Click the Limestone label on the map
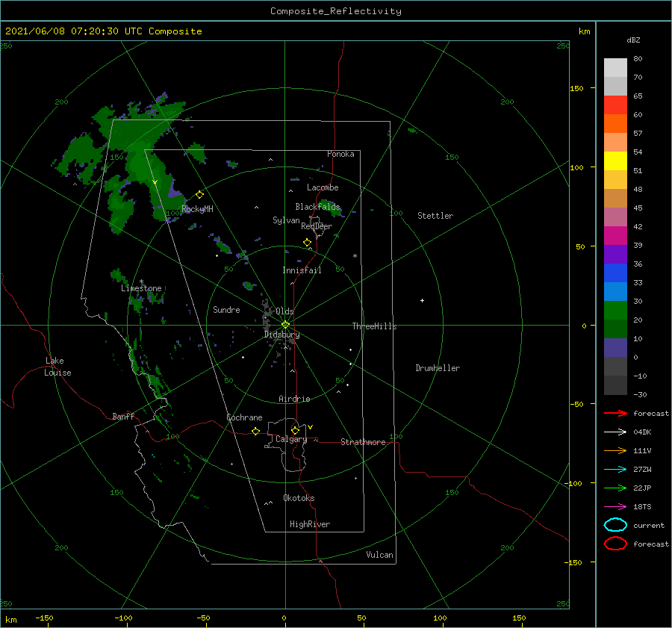The image size is (672, 628). tap(141, 288)
